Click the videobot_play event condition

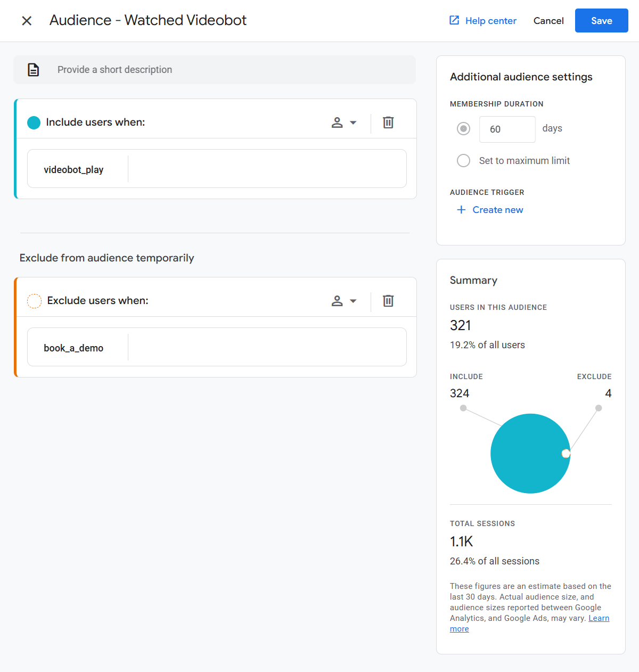click(x=73, y=169)
